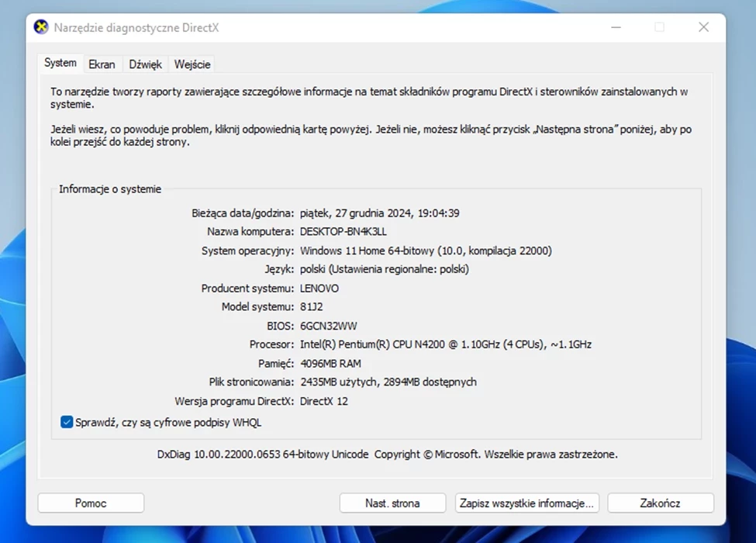Click BIOS value 6GCN32WW

coord(328,326)
